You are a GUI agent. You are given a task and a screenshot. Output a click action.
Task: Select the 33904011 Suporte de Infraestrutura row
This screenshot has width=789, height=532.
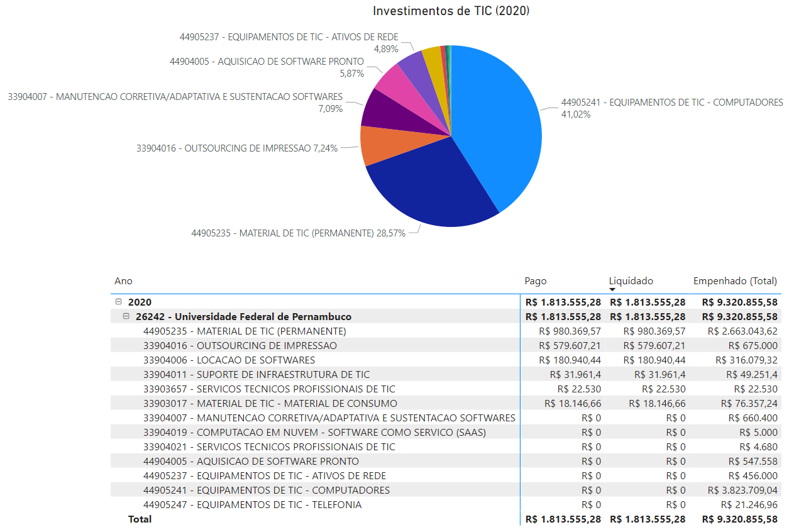(257, 375)
